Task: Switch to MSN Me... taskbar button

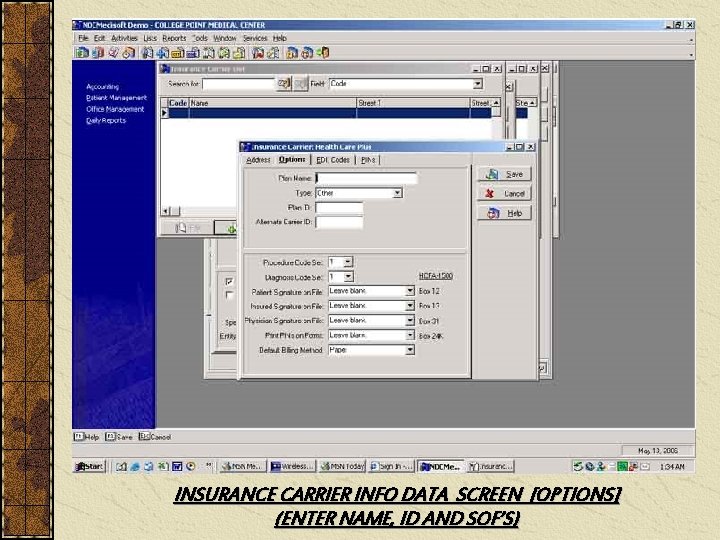Action: [x=242, y=467]
